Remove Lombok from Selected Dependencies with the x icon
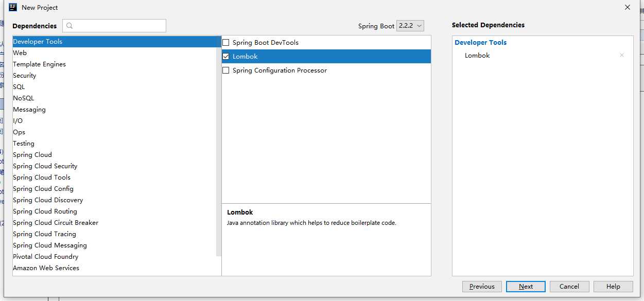Viewport: 644px width, 301px height. click(x=621, y=55)
